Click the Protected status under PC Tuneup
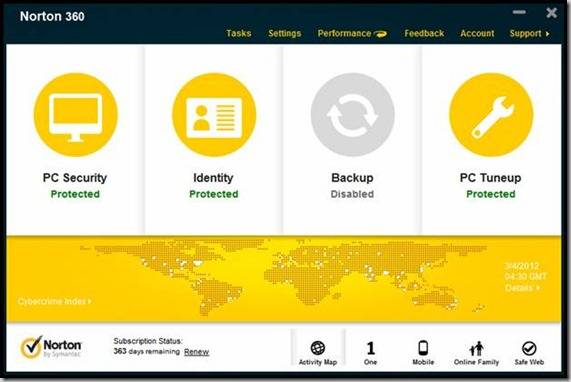 point(491,194)
